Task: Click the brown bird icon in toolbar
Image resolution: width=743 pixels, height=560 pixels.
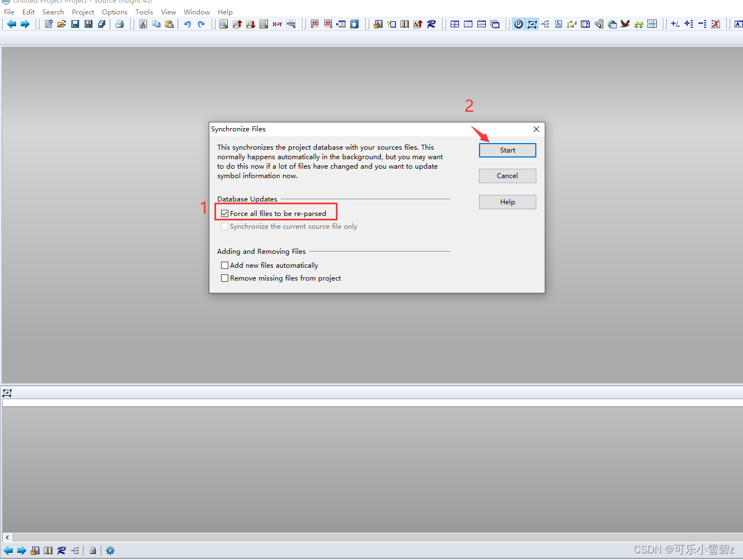Action: [625, 24]
